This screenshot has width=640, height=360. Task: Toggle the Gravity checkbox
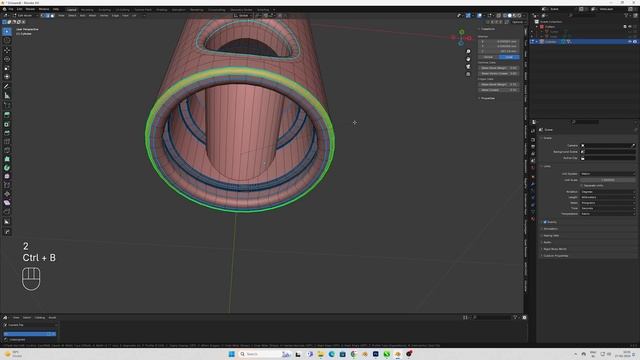click(x=545, y=222)
